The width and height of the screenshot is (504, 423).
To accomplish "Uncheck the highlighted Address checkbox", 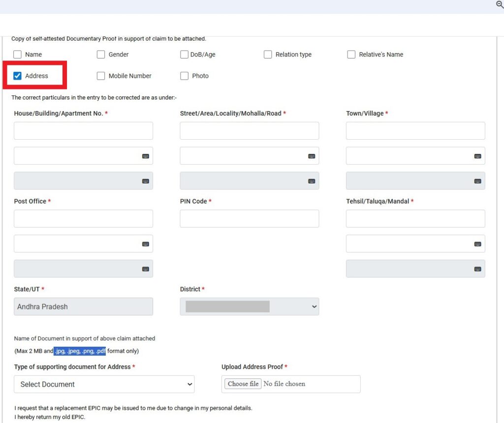I will coord(17,76).
